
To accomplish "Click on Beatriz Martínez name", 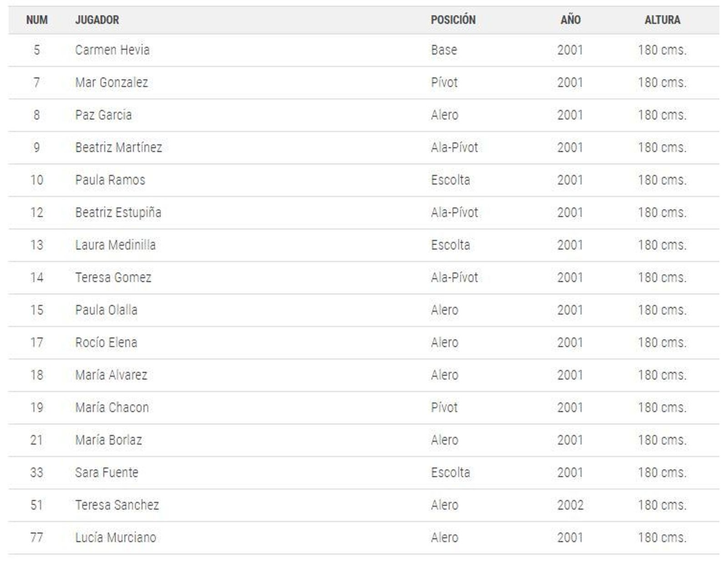I will [x=118, y=148].
